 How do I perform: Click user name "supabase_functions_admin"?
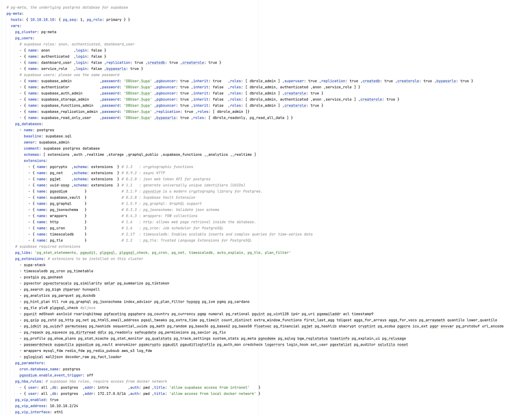(x=67, y=105)
